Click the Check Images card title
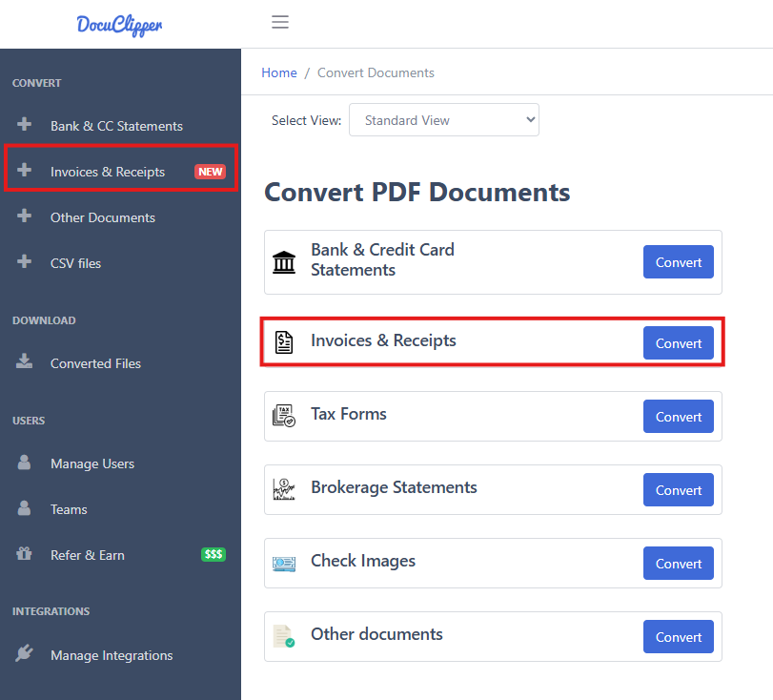 coord(363,561)
